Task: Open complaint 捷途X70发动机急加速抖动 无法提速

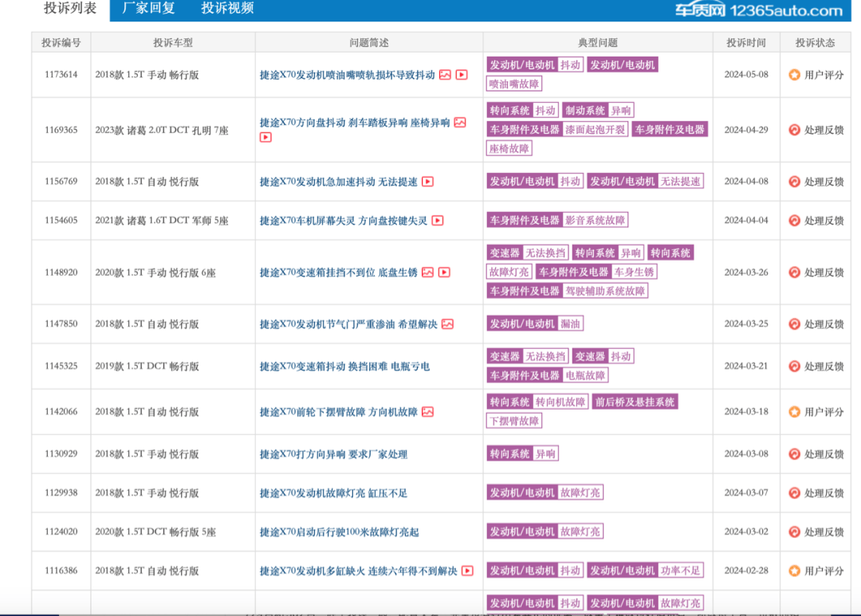Action: (338, 182)
